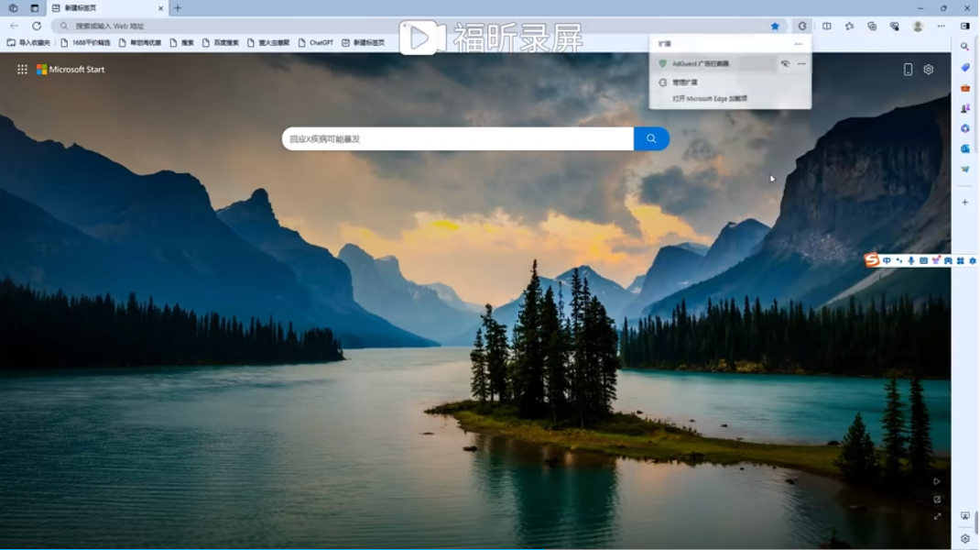Open Browser essentials heart icon

(895, 27)
